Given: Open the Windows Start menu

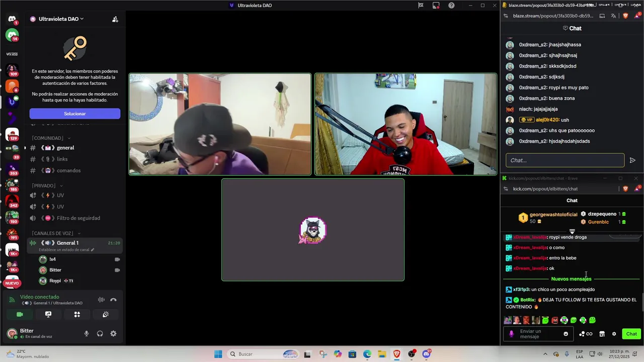Looking at the screenshot, I should pos(218,354).
